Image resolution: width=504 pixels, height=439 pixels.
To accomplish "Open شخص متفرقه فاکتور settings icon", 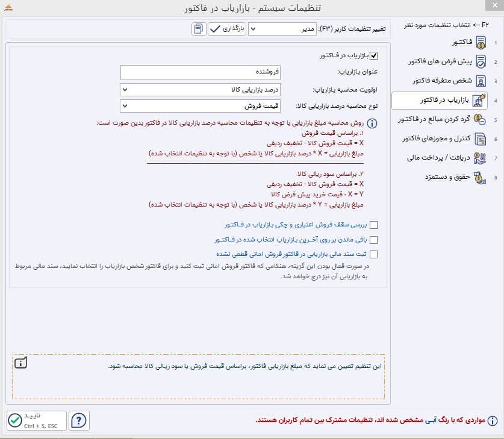I will (481, 81).
